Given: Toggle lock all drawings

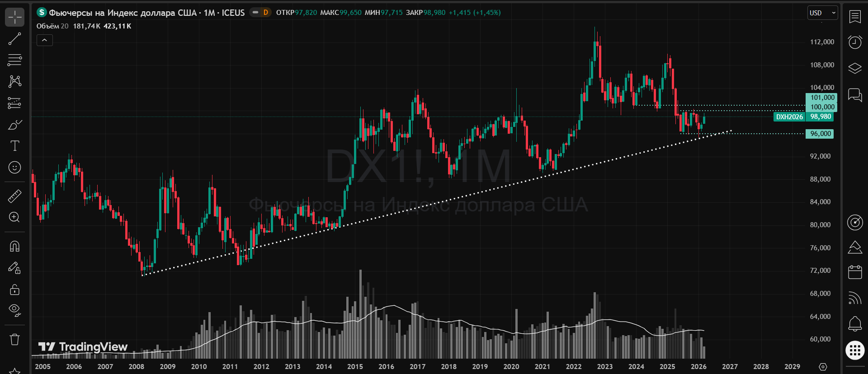Looking at the screenshot, I should 15,290.
